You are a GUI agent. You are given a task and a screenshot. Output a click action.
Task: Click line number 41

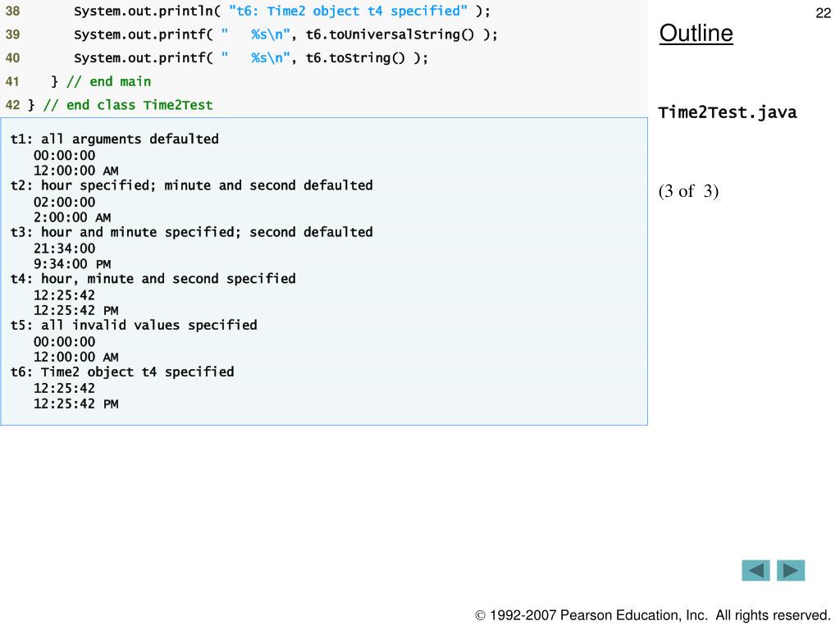(x=12, y=81)
